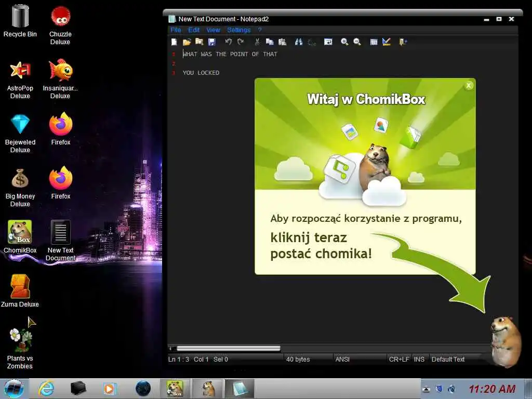
Task: Click the text line YOU LOCKED
Action: click(x=201, y=73)
